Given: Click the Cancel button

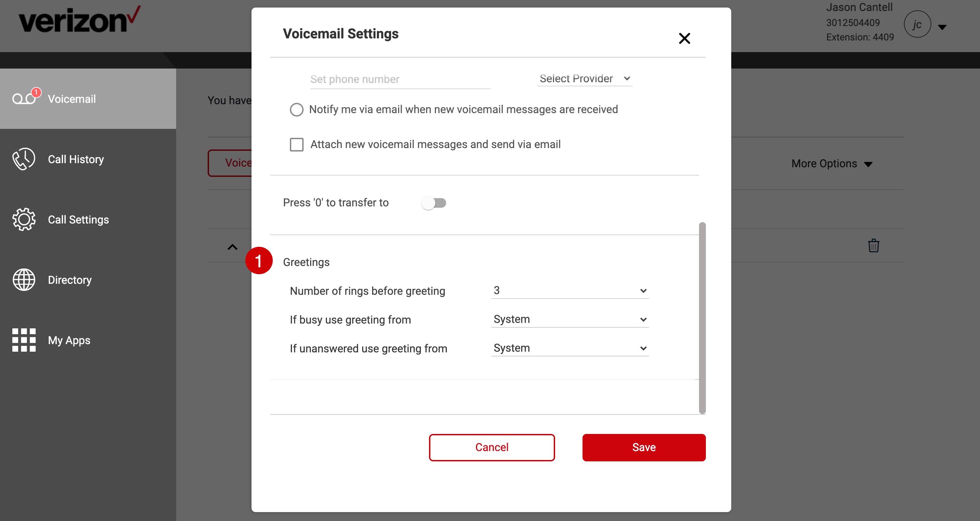Looking at the screenshot, I should (x=492, y=447).
